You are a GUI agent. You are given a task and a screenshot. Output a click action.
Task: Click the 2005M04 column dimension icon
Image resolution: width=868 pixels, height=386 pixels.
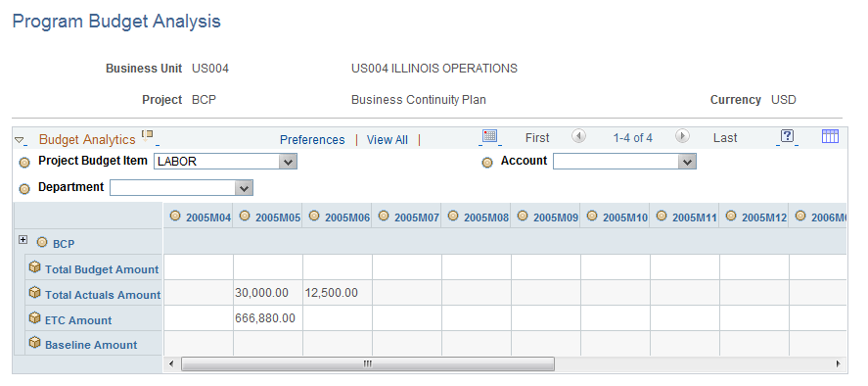pyautogui.click(x=175, y=216)
